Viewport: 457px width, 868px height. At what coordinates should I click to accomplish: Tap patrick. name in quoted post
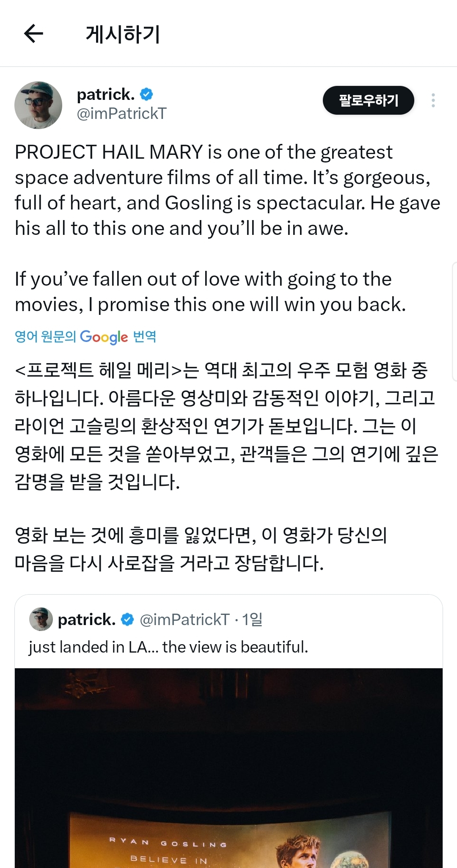click(x=87, y=620)
